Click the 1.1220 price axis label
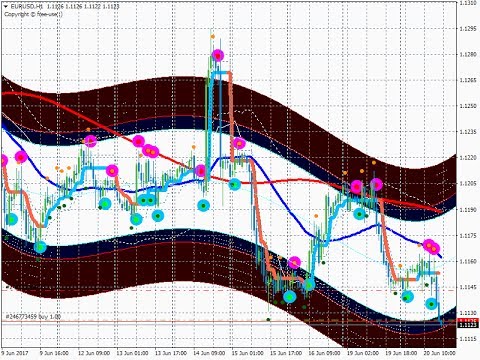The width and height of the screenshot is (480, 360). pos(468,158)
